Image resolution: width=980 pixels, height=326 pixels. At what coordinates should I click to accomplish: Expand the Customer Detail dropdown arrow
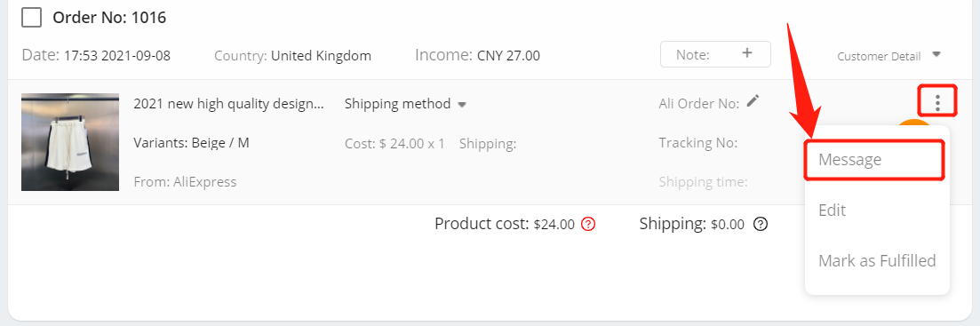pos(936,54)
